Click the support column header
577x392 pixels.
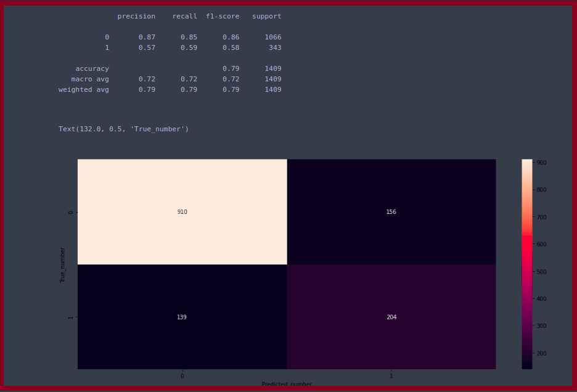click(266, 16)
